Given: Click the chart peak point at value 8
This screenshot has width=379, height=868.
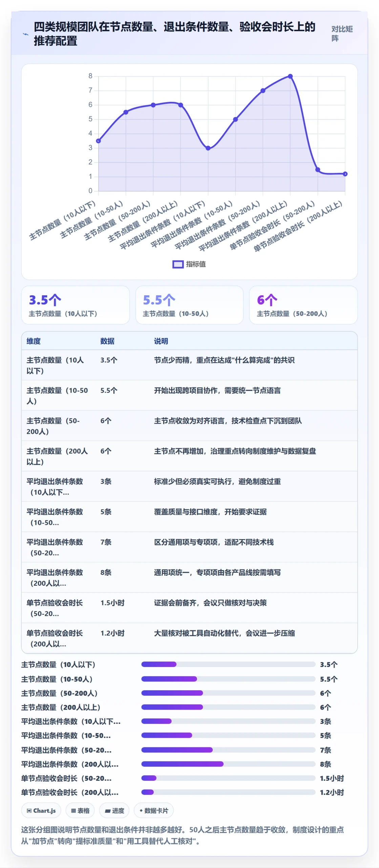Looking at the screenshot, I should click(x=290, y=76).
